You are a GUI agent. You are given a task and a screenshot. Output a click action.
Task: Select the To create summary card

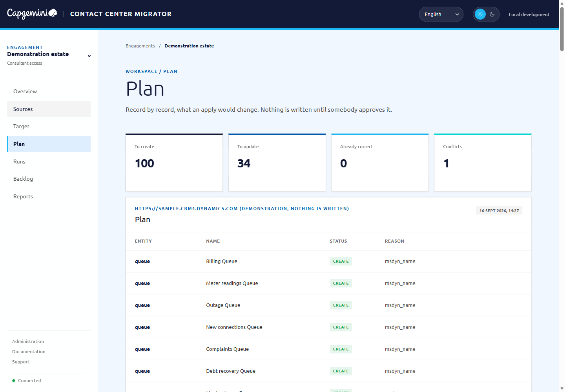tap(174, 163)
